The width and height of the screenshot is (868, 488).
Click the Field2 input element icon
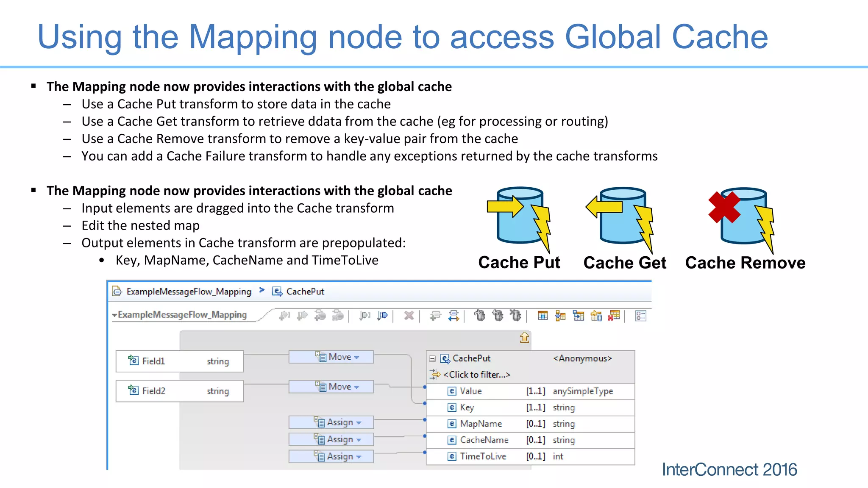coord(133,390)
